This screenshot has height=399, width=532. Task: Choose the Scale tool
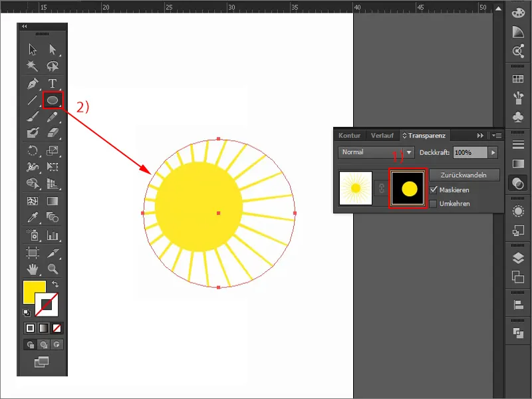(x=53, y=150)
